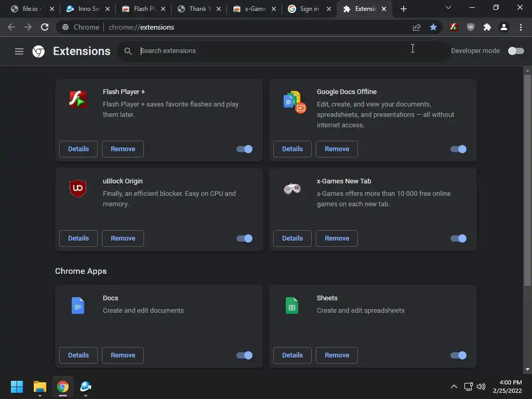Open the clock and date flyout
This screenshot has height=399, width=532.
[x=508, y=387]
